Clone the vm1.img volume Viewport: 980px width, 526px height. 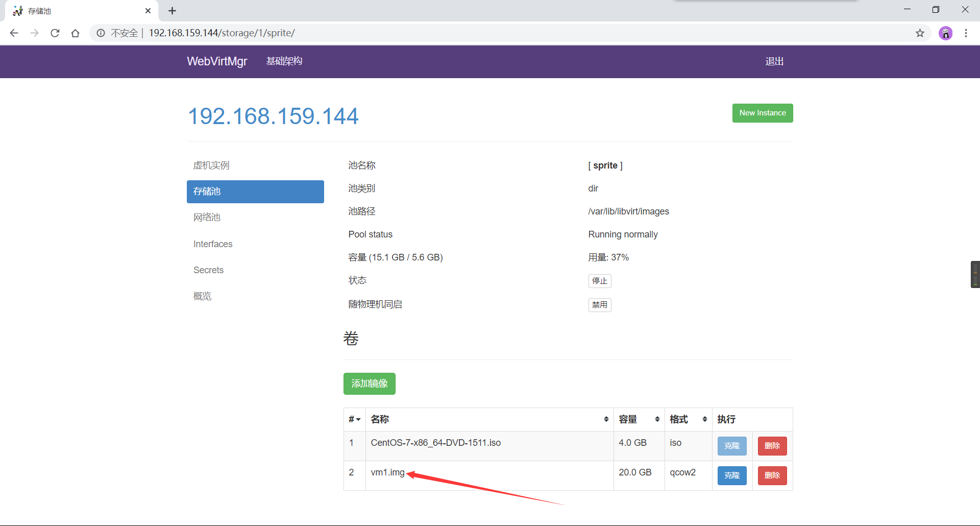pos(732,475)
